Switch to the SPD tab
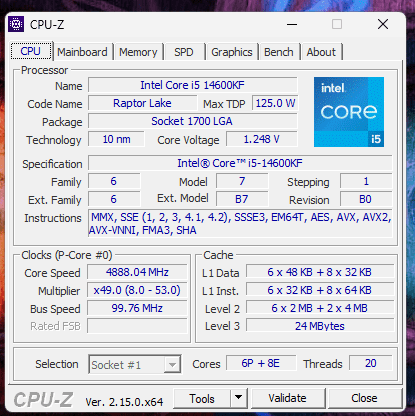This screenshot has height=416, width=415. 184,52
